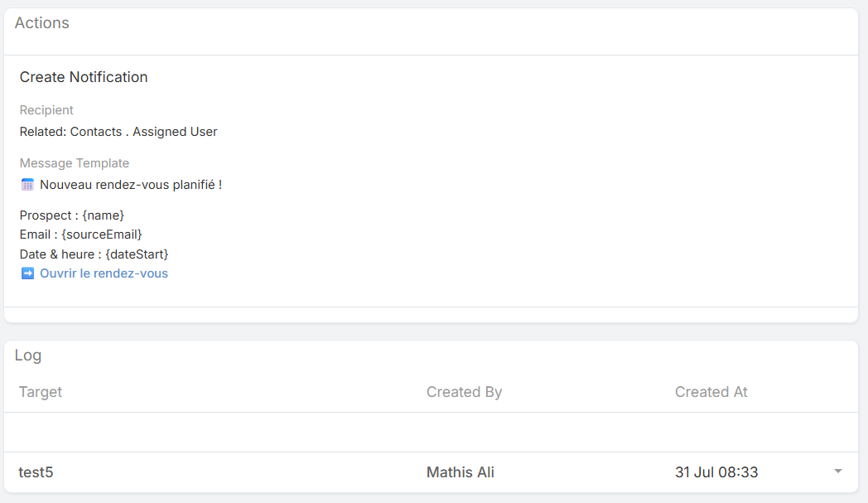Click the calendar emoji icon in message template

[27, 185]
